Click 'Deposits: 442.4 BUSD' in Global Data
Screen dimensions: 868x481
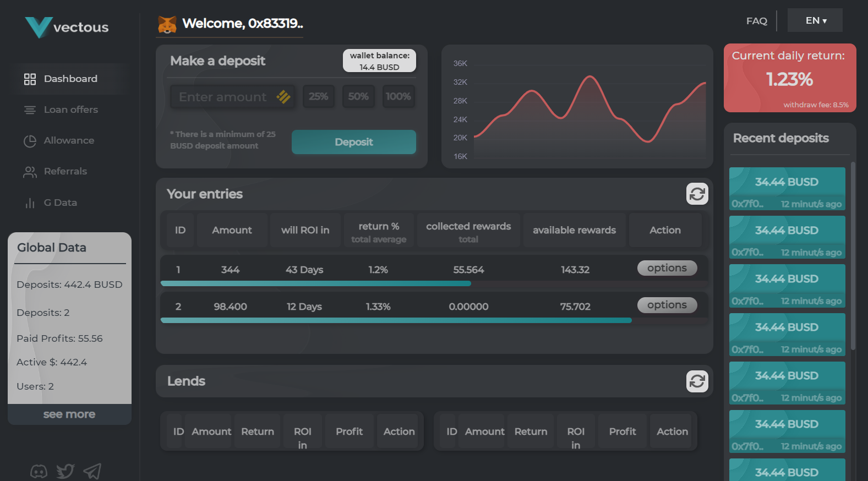(x=69, y=285)
